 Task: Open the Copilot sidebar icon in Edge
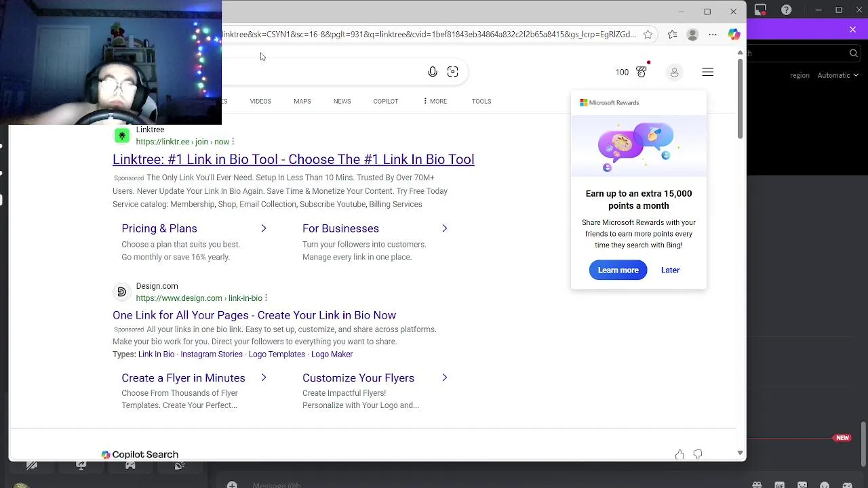(734, 35)
